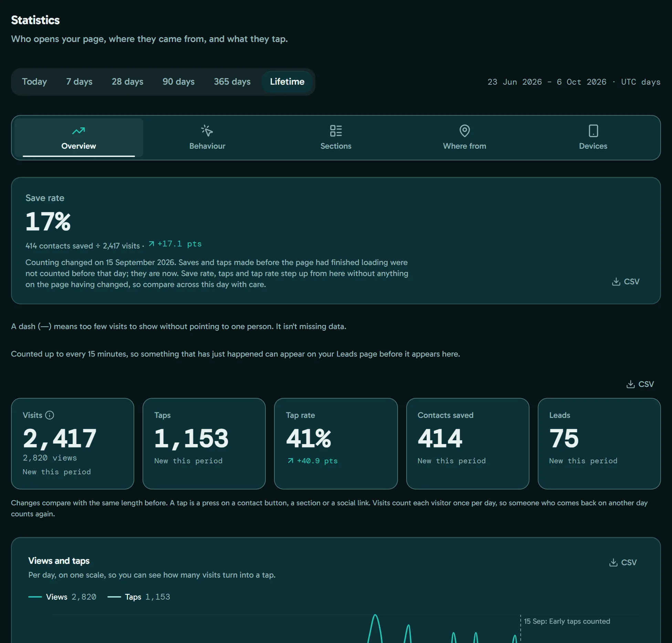Click the Tap rate +40.9 pts change

(x=312, y=461)
